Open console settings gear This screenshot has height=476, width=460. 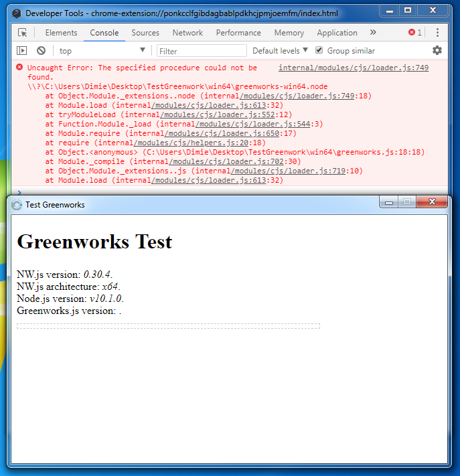437,50
